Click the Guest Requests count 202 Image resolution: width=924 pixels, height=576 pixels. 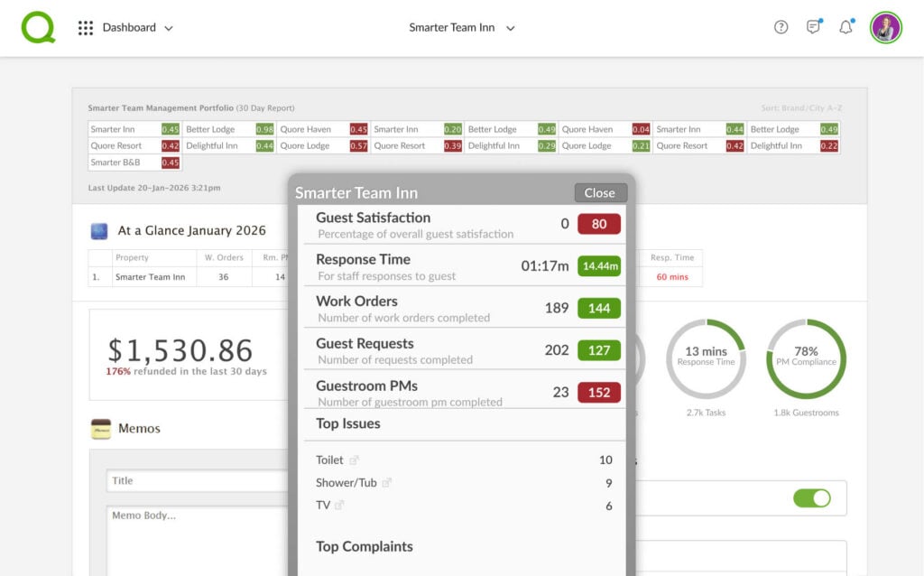pyautogui.click(x=556, y=350)
